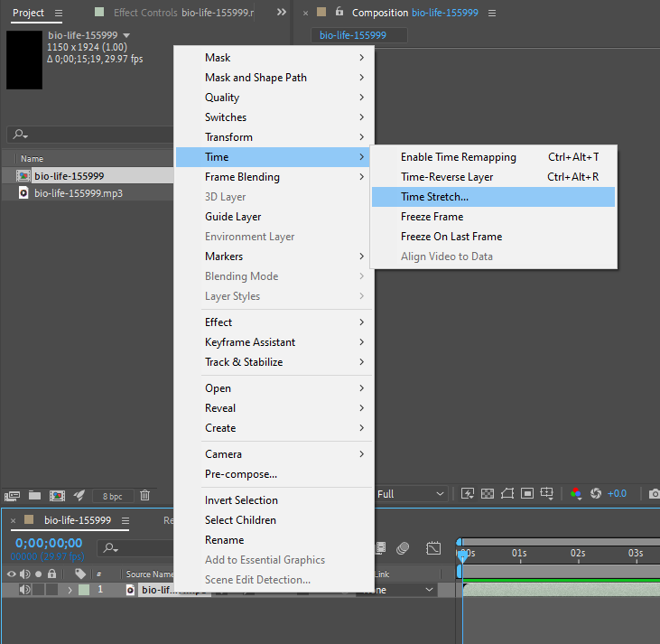The width and height of the screenshot is (660, 644).
Task: Create a new folder in Project panel
Action: 34,495
